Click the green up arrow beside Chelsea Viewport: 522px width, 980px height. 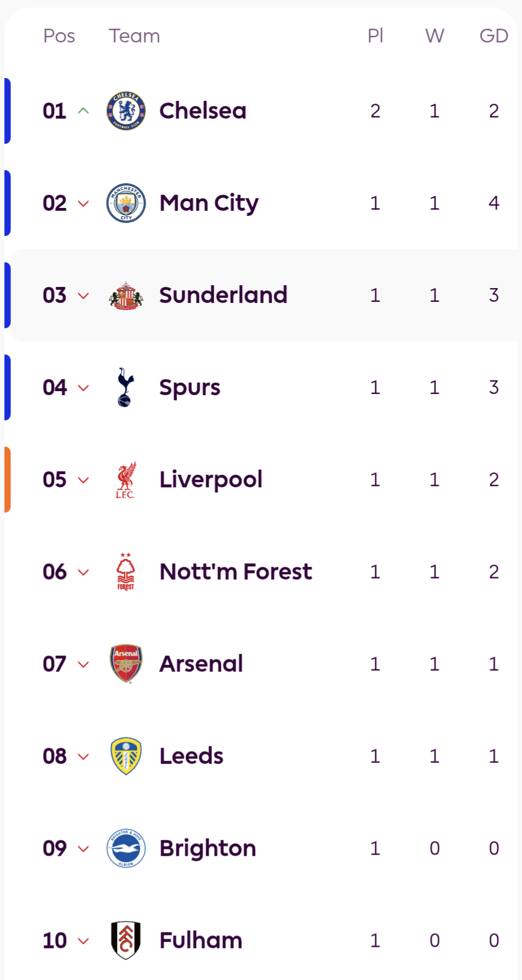tap(84, 111)
